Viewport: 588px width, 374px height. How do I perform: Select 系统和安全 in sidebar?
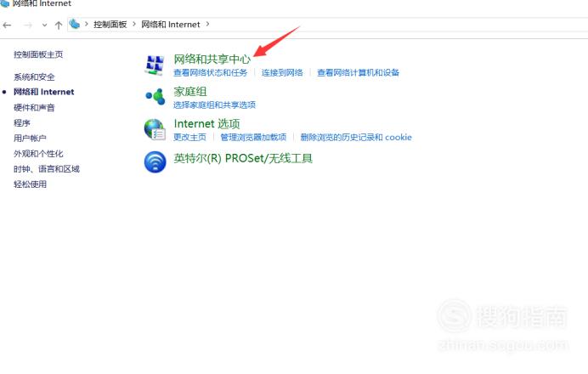(x=34, y=76)
